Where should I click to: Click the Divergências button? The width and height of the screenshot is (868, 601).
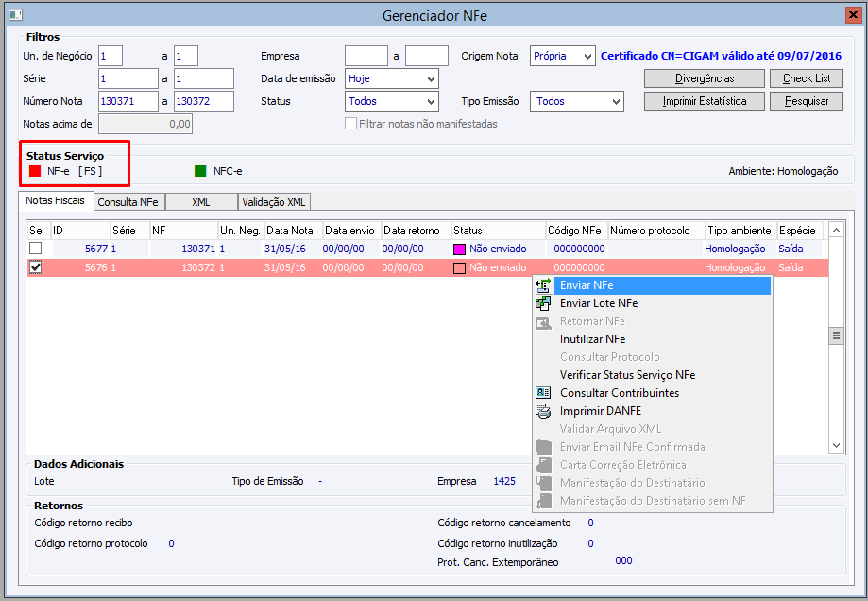[x=705, y=78]
